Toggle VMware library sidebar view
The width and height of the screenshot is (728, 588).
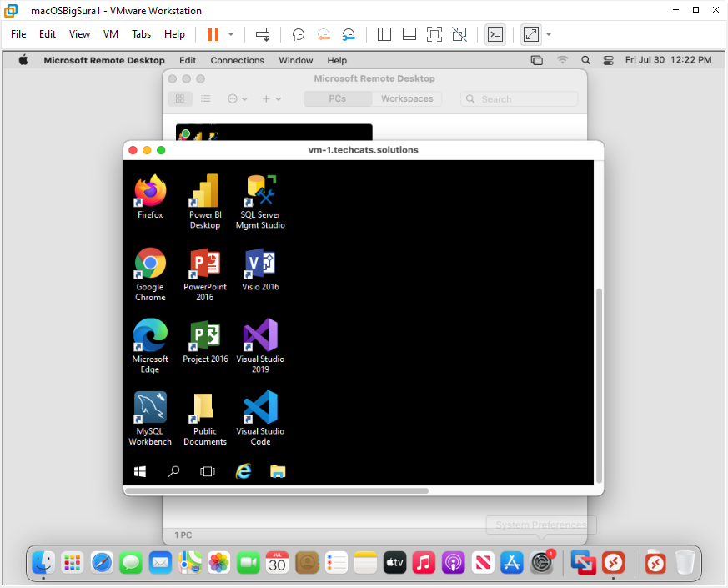pos(384,34)
